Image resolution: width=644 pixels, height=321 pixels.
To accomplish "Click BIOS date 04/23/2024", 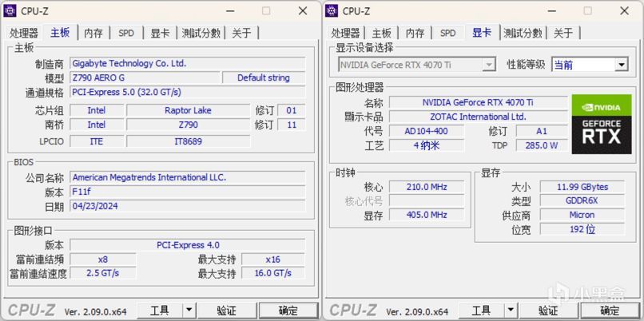I will point(188,206).
